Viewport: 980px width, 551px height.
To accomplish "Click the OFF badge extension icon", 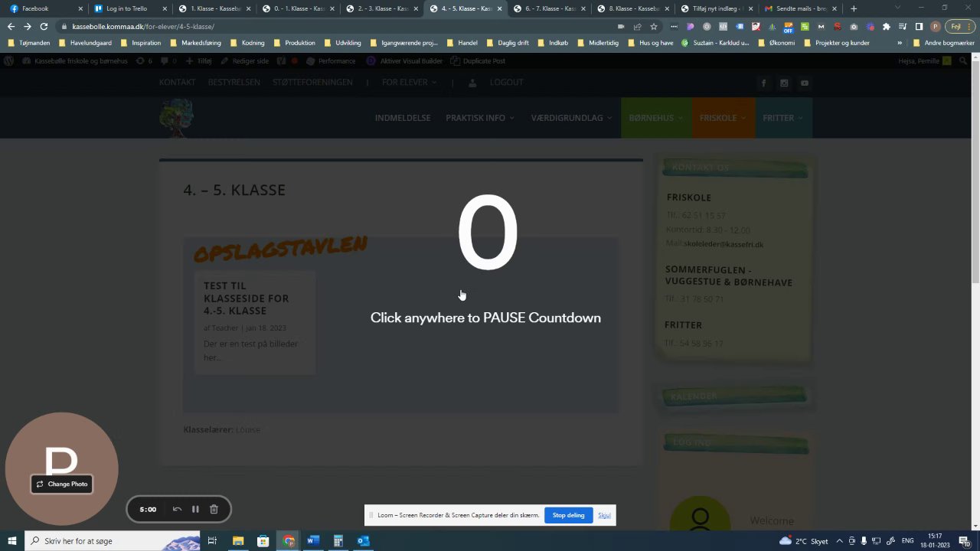I will point(788,27).
